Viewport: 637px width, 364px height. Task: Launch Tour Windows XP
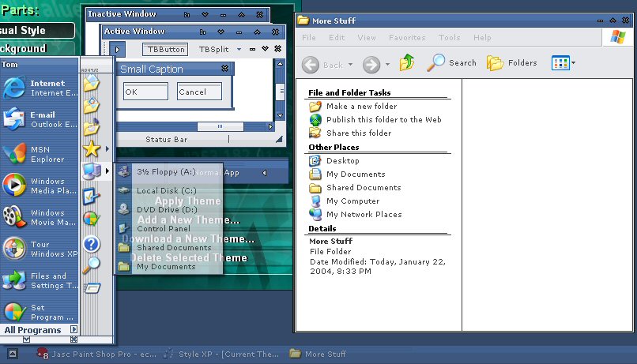coord(40,249)
